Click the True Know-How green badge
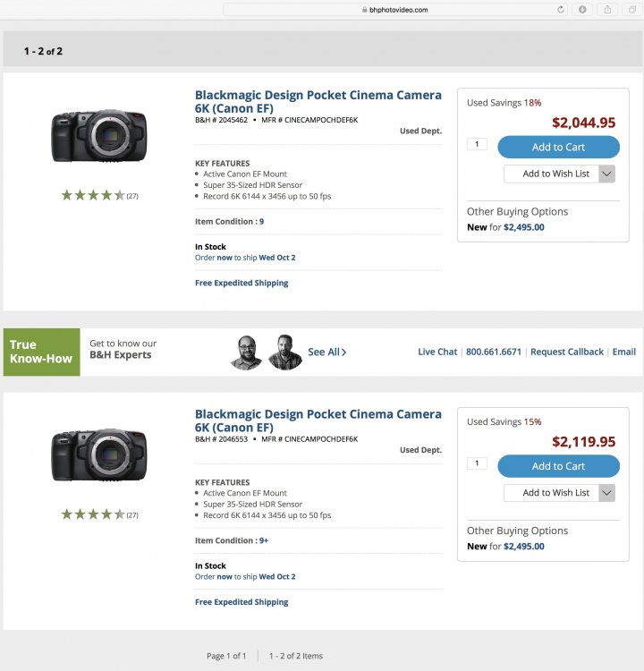The image size is (644, 671). 41,352
